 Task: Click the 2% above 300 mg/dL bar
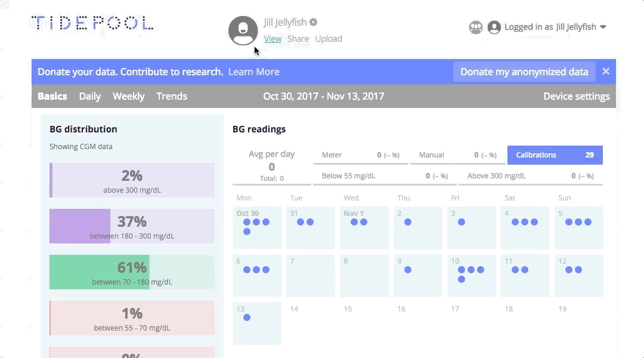tap(132, 180)
